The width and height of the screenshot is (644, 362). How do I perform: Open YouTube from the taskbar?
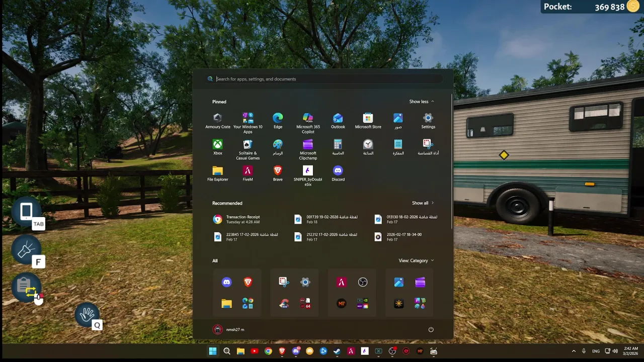[x=254, y=351]
